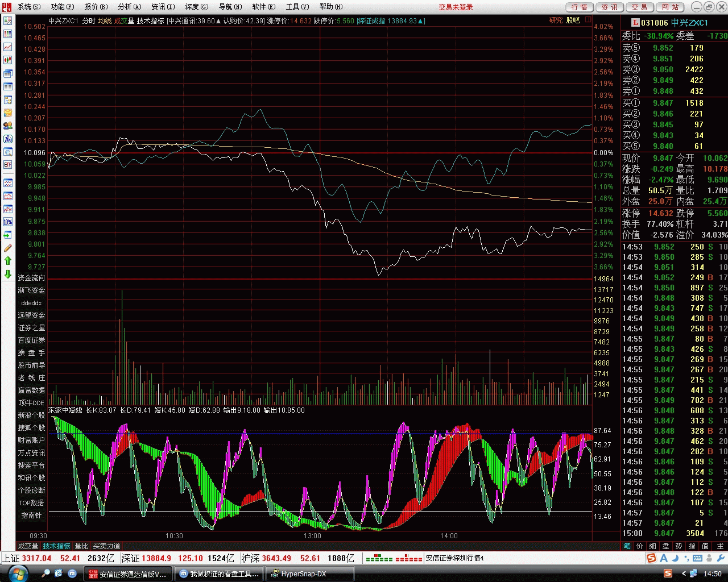Image resolution: width=728 pixels, height=582 pixels.
Task: Select the 笔 tab under tick list
Action: click(627, 546)
